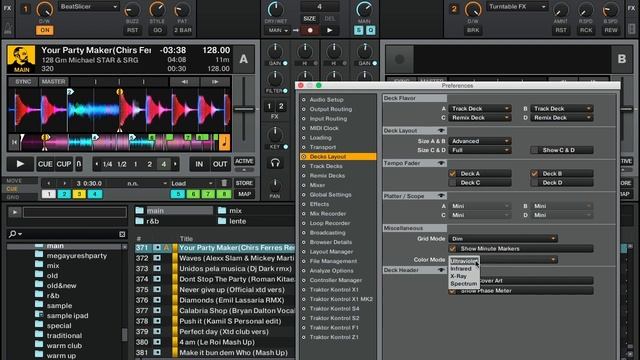Click the Deck Header eye icon

pos(441,270)
